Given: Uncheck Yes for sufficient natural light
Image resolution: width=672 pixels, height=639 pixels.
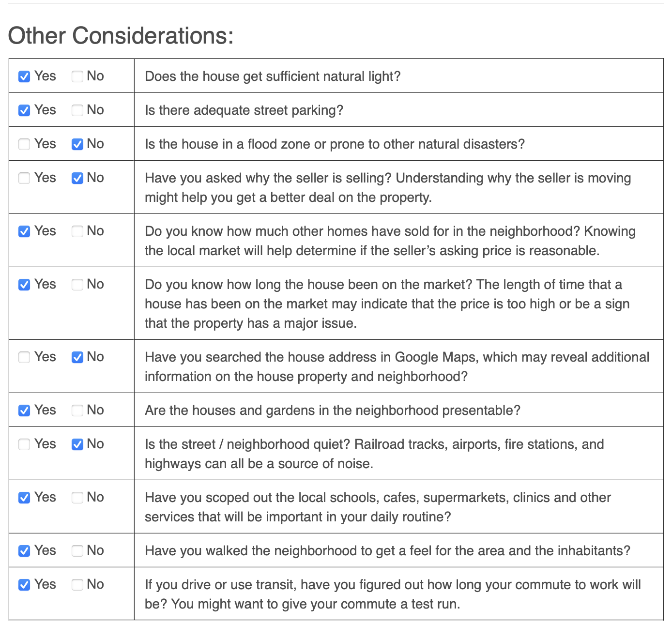Looking at the screenshot, I should (24, 76).
